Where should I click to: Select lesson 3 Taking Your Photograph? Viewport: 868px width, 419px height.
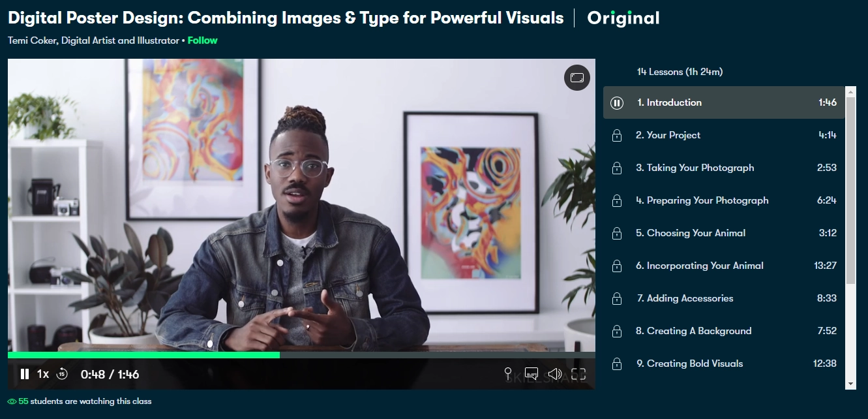[x=724, y=168]
